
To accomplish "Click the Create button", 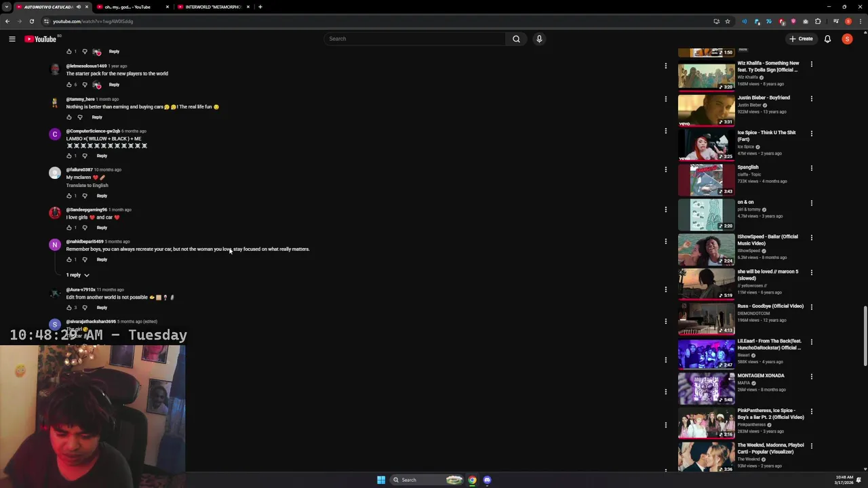I will click(801, 39).
